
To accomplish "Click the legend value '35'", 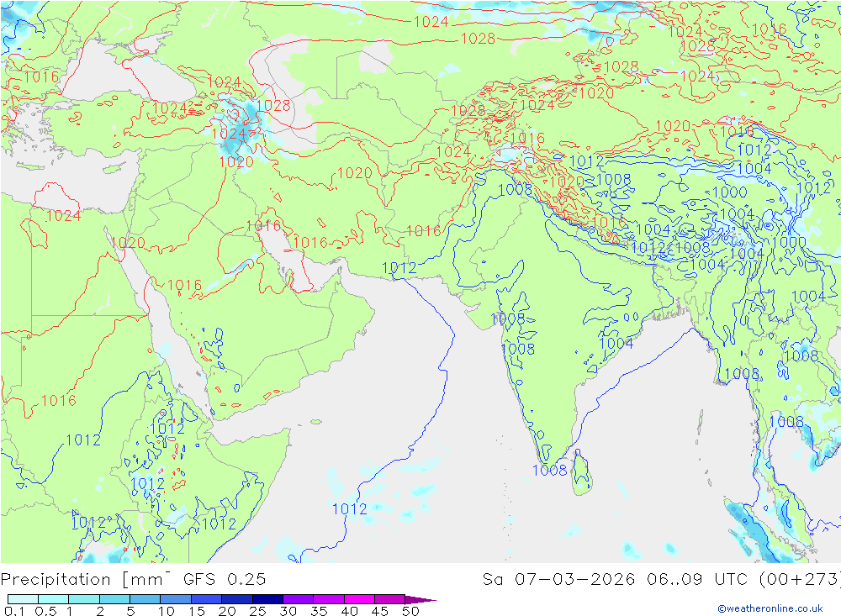I will coord(319,611).
